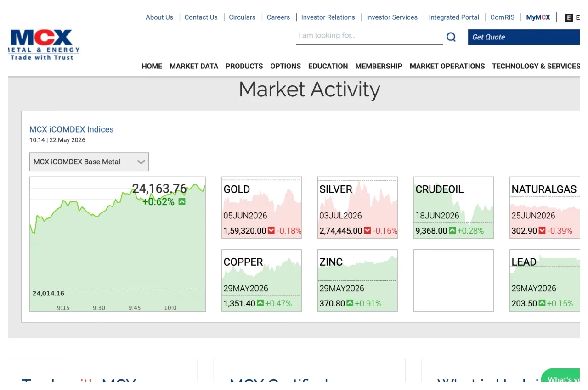Click the iCOMDEX index line chart

tap(118, 244)
